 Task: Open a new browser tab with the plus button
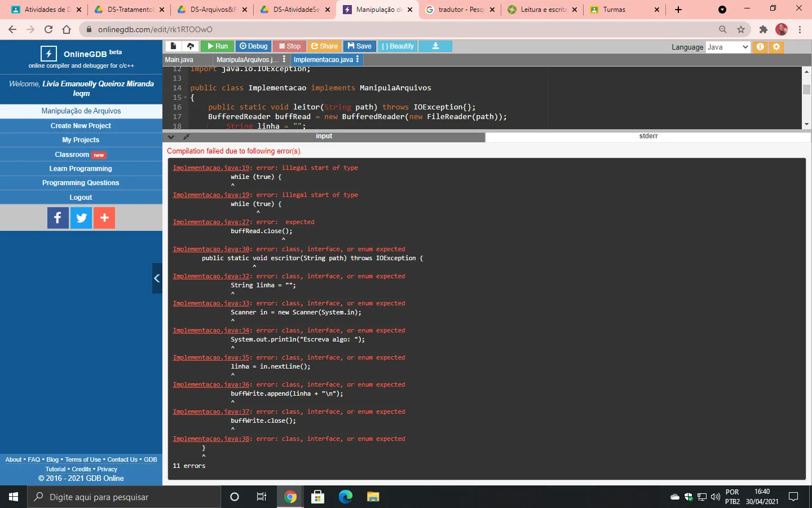678,10
